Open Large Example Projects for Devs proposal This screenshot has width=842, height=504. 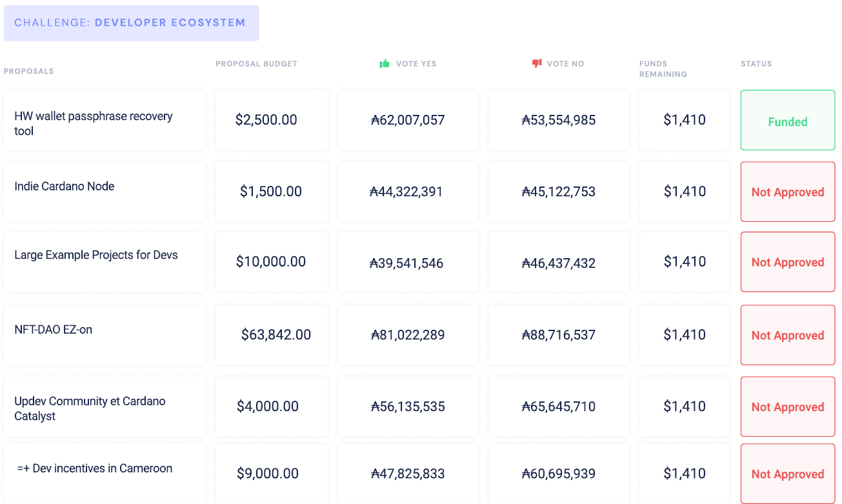(96, 255)
